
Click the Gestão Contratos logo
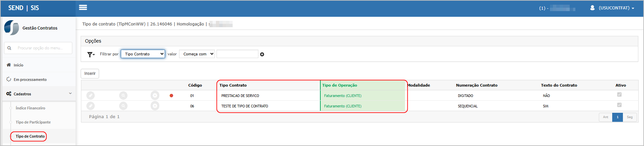pyautogui.click(x=11, y=28)
